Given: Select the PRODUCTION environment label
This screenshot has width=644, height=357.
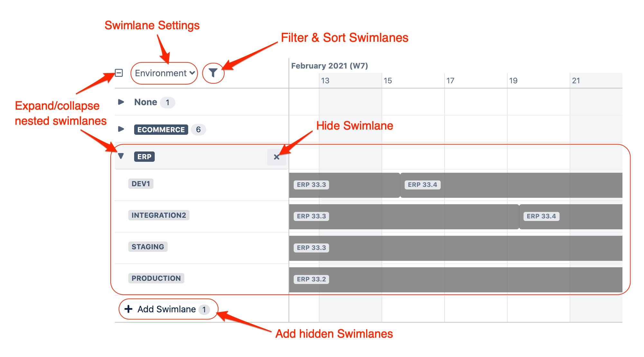Looking at the screenshot, I should click(x=156, y=278).
